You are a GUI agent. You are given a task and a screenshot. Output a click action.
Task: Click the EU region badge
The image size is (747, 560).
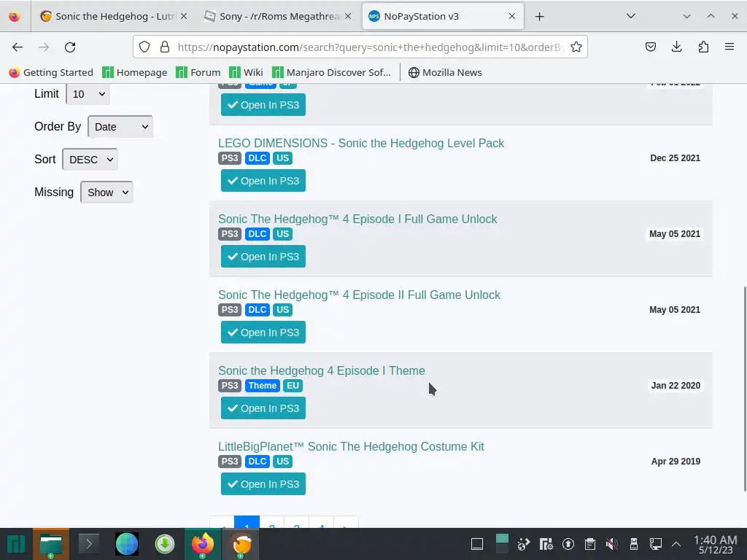(293, 386)
